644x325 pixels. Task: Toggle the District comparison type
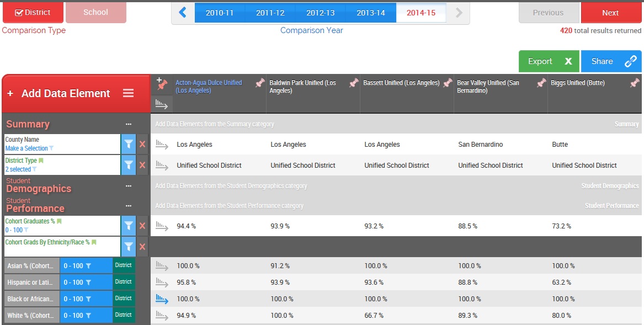pos(32,12)
